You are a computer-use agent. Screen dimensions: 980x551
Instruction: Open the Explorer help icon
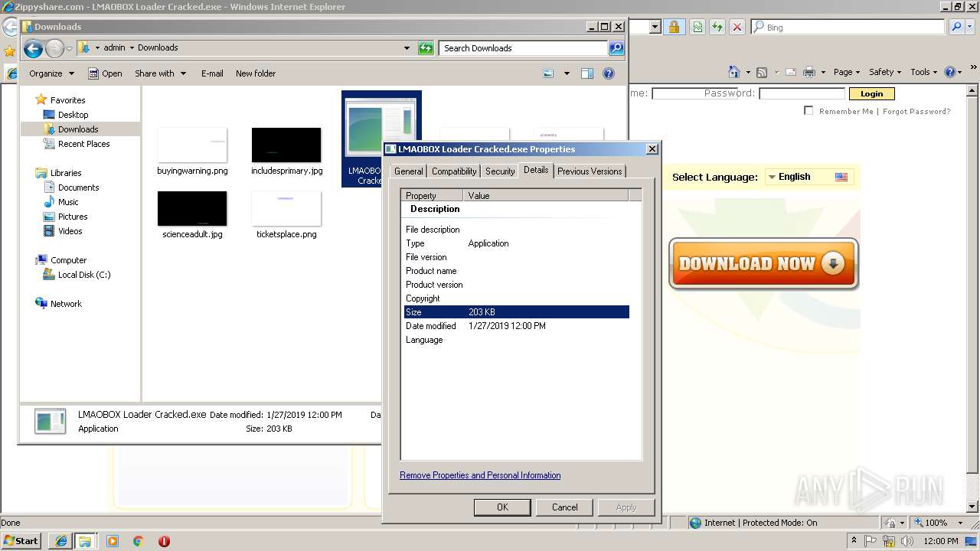coord(609,73)
